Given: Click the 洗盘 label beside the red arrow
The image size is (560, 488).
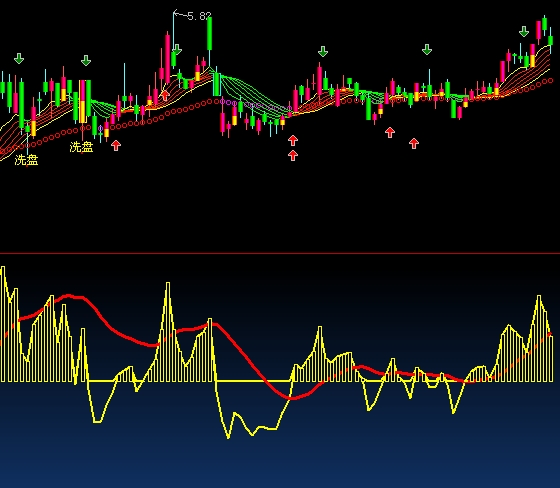Looking at the screenshot, I should (x=81, y=147).
